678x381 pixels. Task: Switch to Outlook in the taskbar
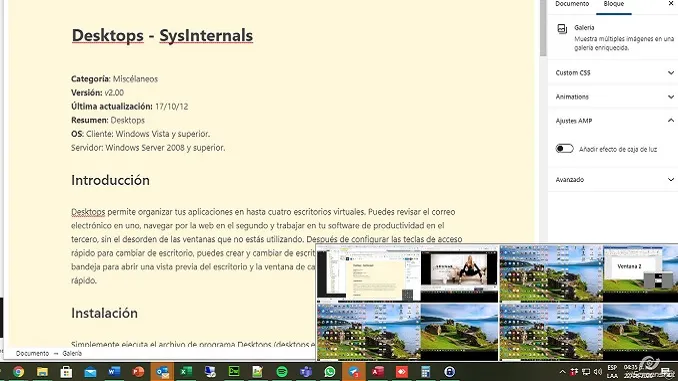[162, 372]
